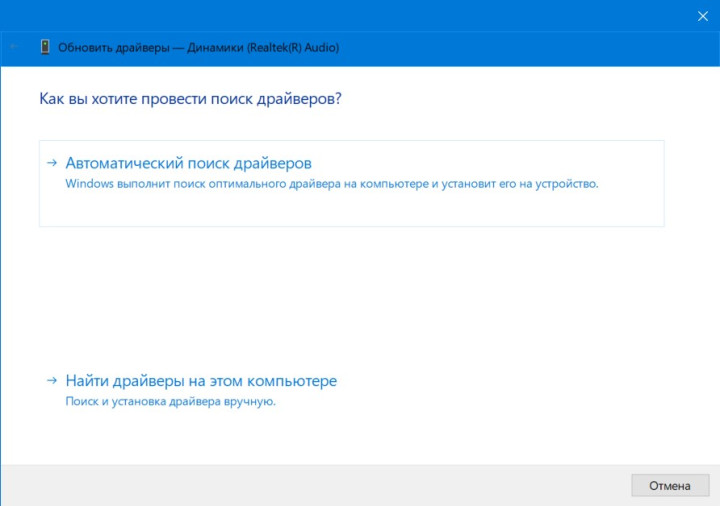Screen dimensions: 720x506
Task: Click arrow icon beside Найти драйверы на этом компьютере
Action: tap(52, 381)
